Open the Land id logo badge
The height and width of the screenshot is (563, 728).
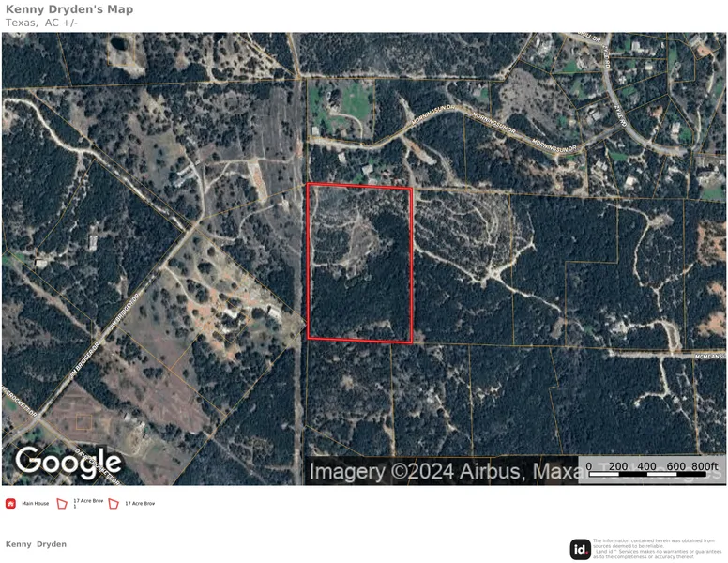[x=581, y=550]
